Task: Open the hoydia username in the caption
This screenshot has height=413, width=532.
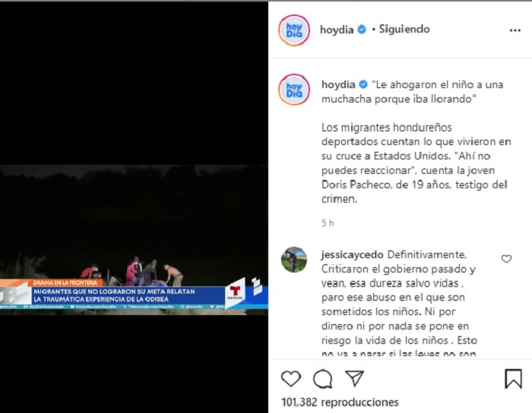Action: (x=338, y=84)
